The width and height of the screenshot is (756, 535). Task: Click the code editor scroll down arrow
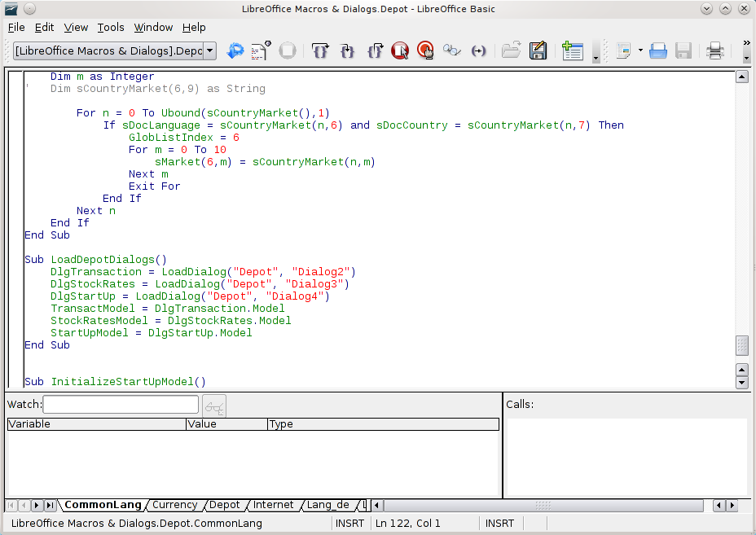pos(742,383)
